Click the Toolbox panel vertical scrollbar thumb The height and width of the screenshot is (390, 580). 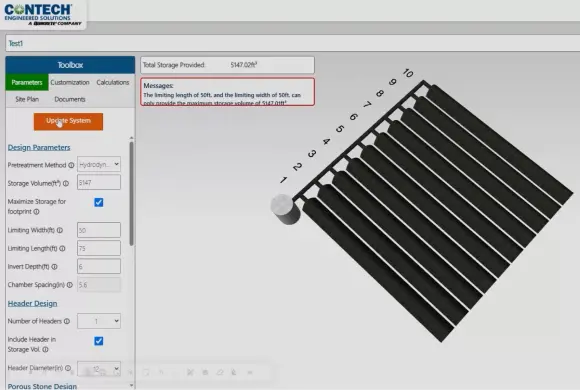point(131,194)
